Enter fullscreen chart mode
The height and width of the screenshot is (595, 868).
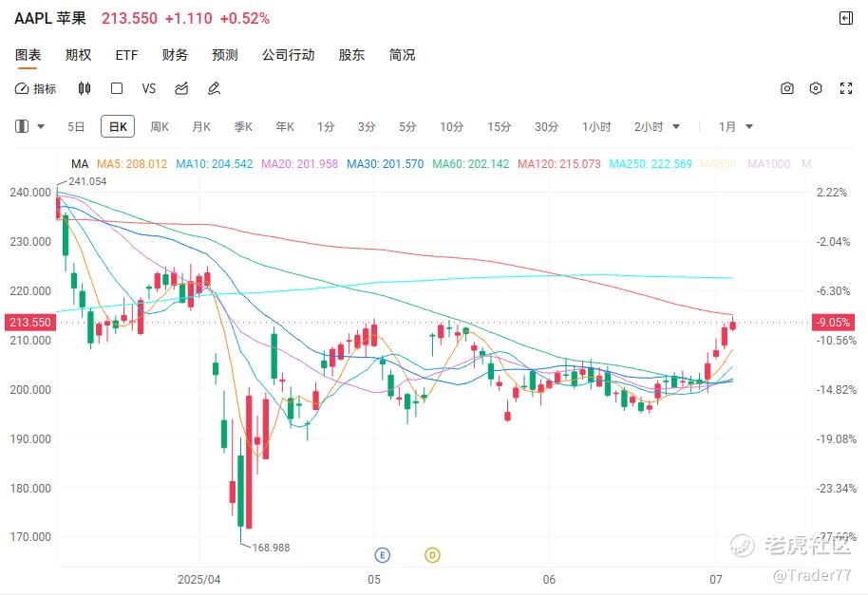[x=846, y=88]
